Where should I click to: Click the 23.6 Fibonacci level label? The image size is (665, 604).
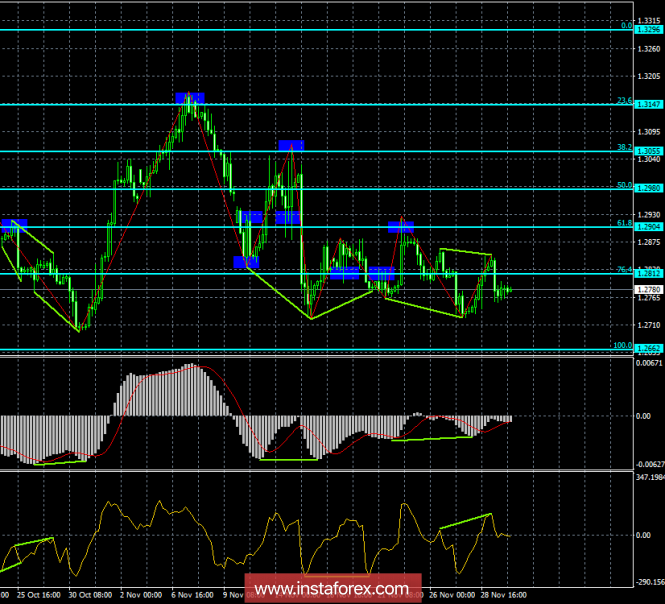pos(624,100)
